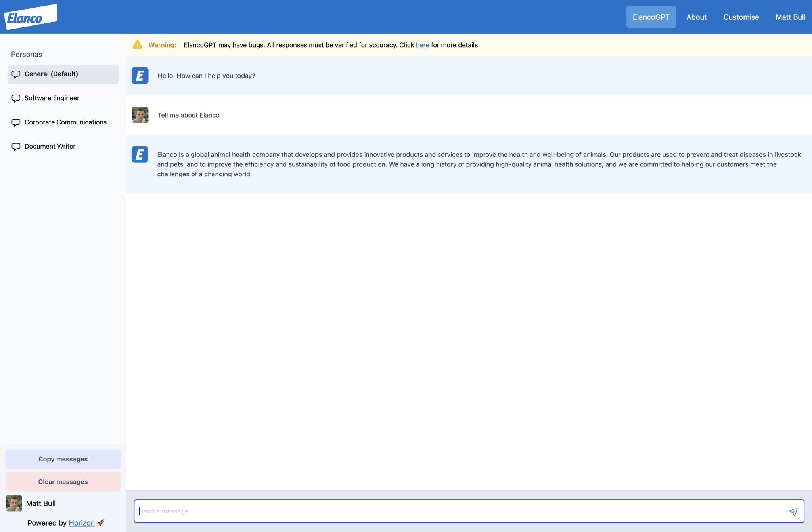Click the yellow warning triangle icon
The image size is (812, 532).
pos(137,45)
